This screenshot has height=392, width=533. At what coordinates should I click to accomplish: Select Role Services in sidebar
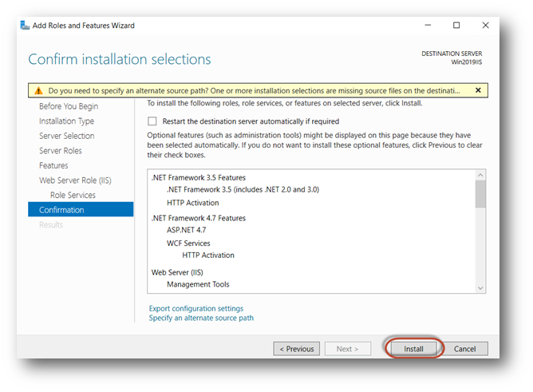click(73, 195)
